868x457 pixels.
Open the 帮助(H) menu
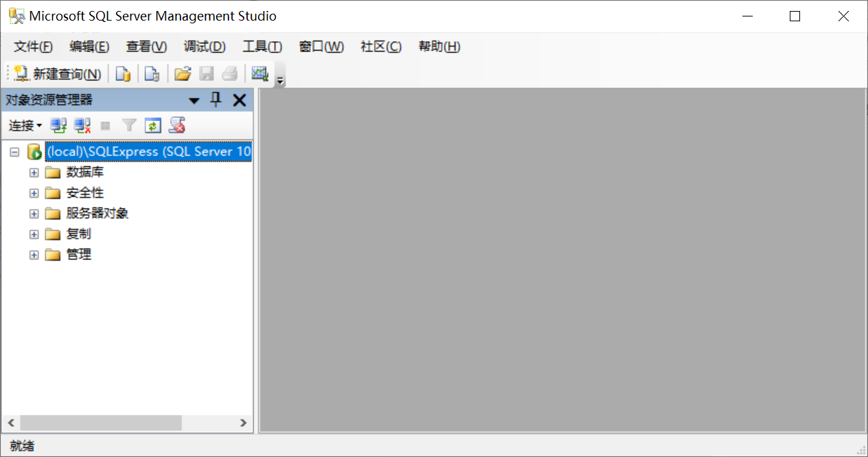pyautogui.click(x=439, y=47)
